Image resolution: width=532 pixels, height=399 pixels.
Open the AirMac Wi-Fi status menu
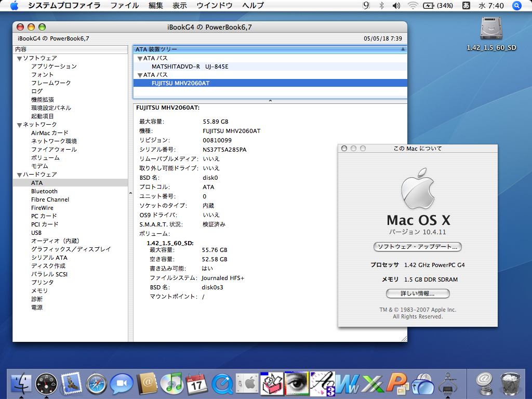pyautogui.click(x=412, y=5)
